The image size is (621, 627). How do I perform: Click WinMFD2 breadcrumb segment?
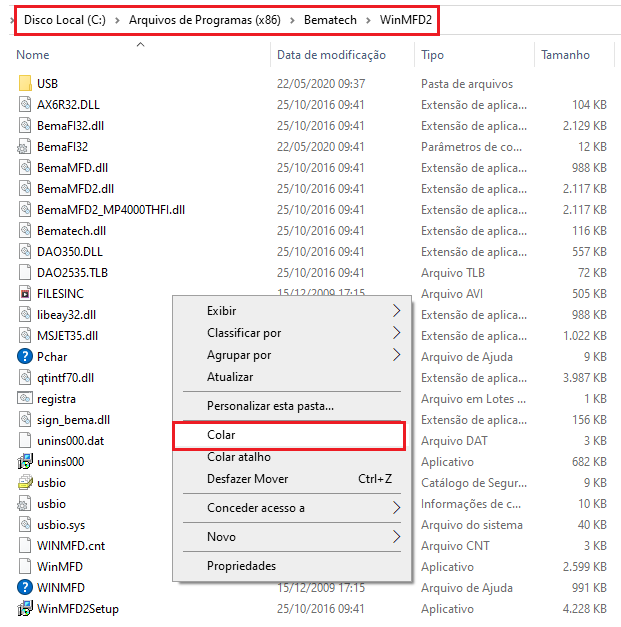coord(405,20)
